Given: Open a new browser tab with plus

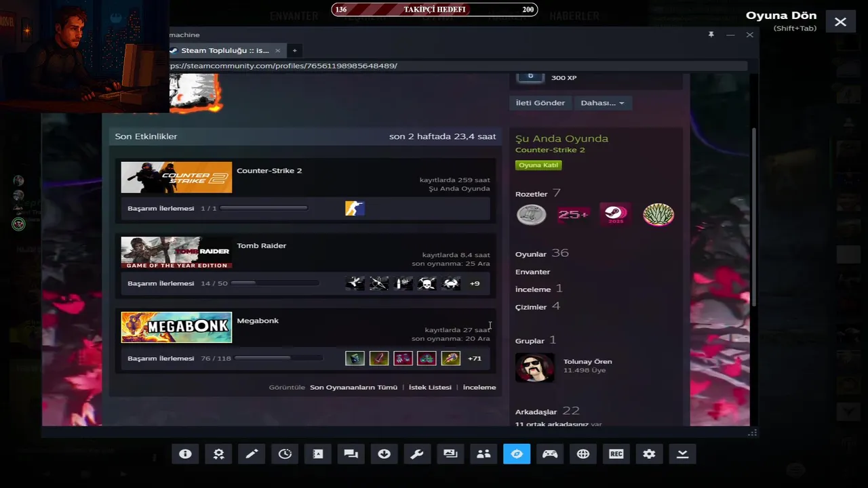Looking at the screenshot, I should coord(294,51).
